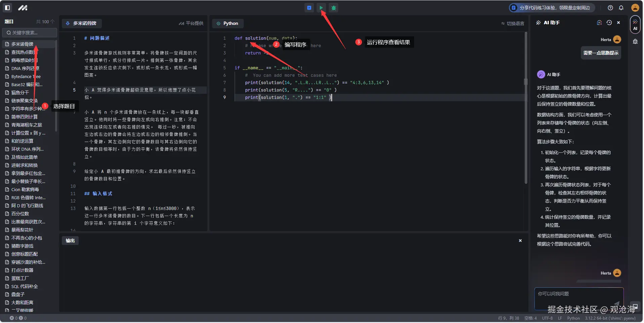Open the help question-mark icon

(x=610, y=8)
